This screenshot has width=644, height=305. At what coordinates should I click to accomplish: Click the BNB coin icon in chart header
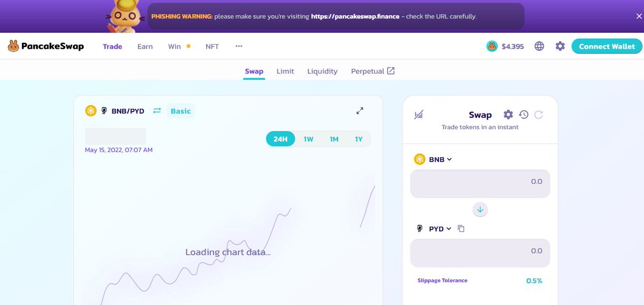(x=91, y=111)
